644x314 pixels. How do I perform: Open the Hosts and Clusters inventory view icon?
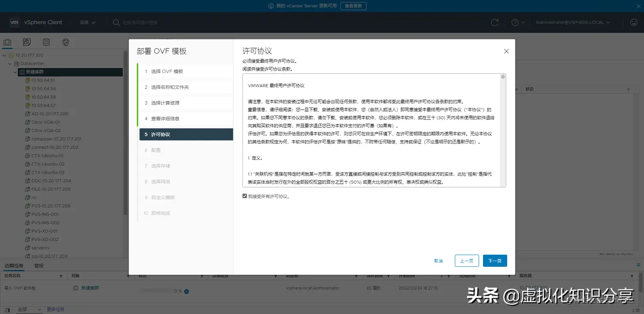pos(6,42)
